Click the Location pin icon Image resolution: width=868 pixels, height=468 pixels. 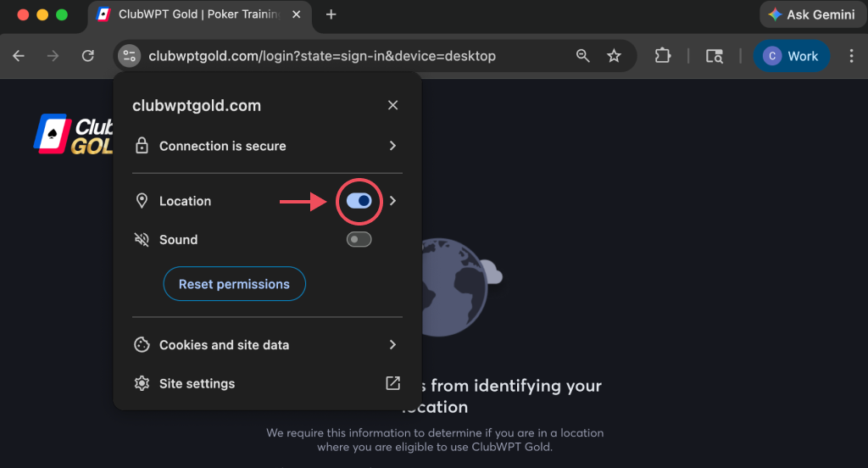(x=142, y=201)
